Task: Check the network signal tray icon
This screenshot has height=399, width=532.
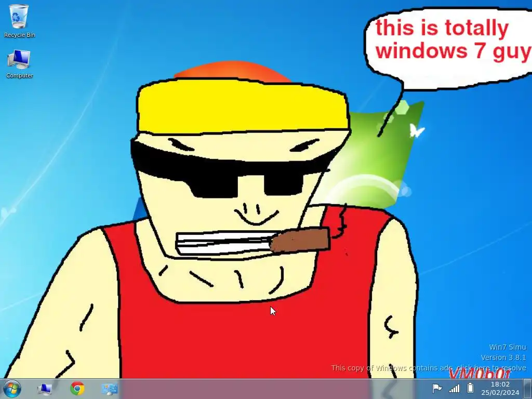Action: click(x=454, y=388)
